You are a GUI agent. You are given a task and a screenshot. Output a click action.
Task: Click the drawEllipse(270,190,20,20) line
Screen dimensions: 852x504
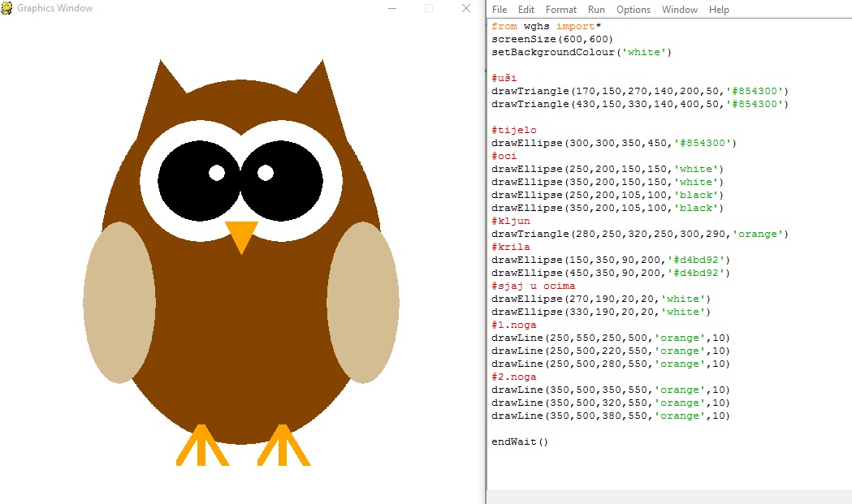point(601,299)
